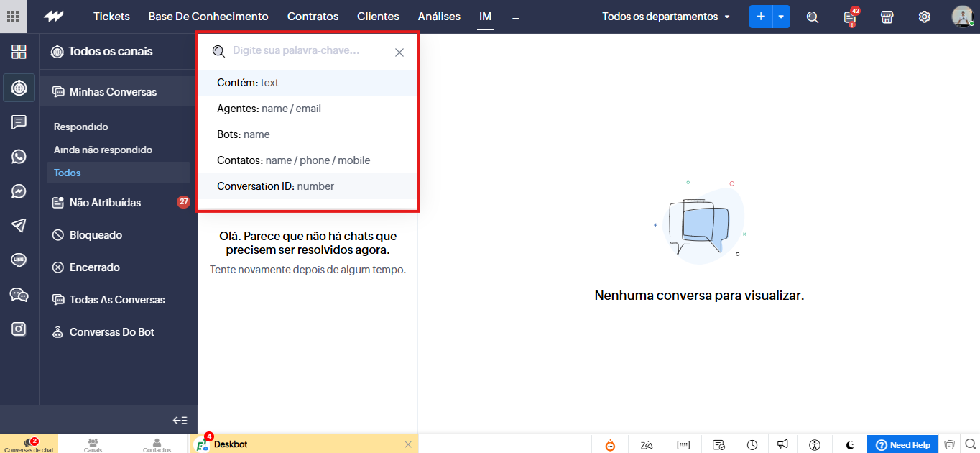
Task: Open the Instagram channel icon
Action: click(19, 329)
